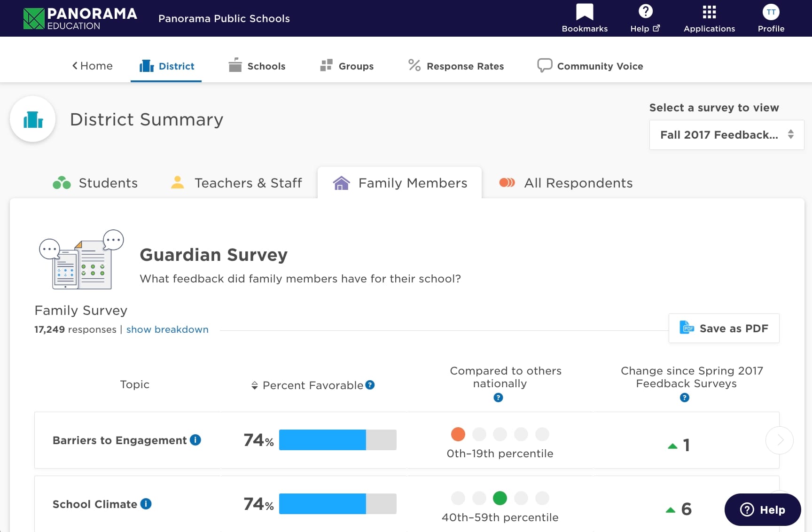Click the Barriers to Engagement info icon
812x532 pixels.
pos(195,440)
